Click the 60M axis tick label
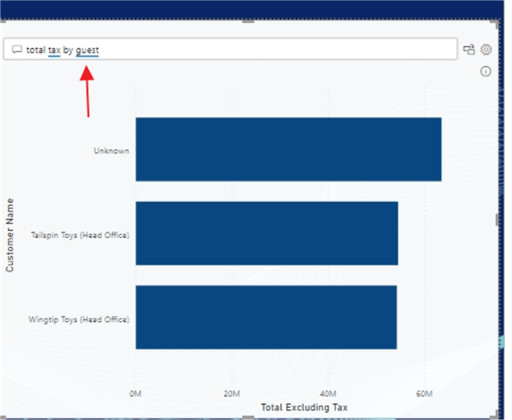 (x=424, y=393)
